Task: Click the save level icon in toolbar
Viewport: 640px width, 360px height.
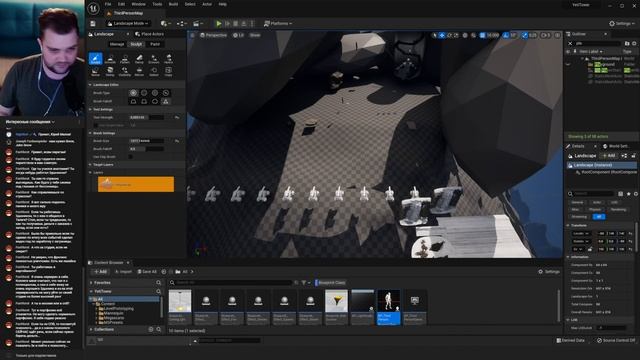Action: [93, 24]
